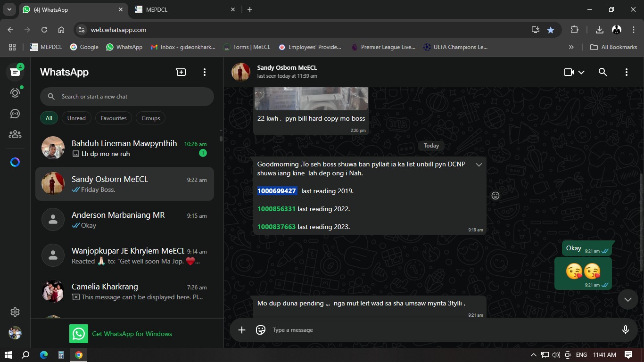
Task: Record voice message with microphone icon
Action: coord(626,330)
